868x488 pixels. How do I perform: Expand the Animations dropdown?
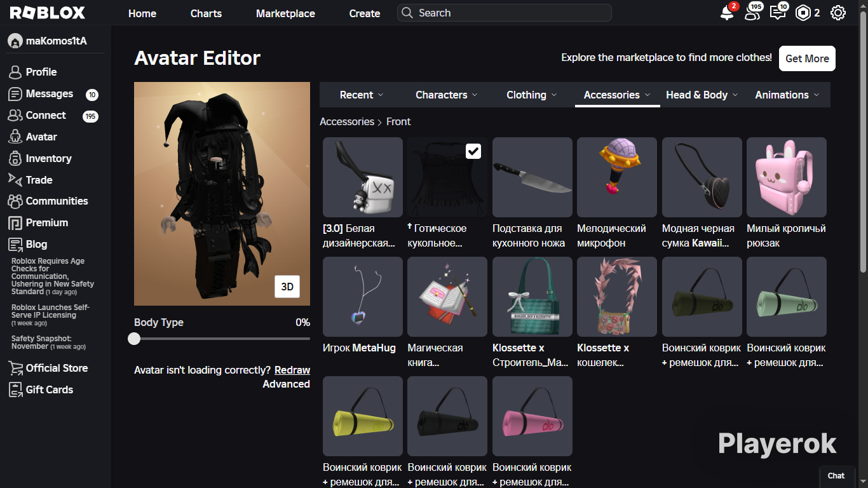click(787, 95)
